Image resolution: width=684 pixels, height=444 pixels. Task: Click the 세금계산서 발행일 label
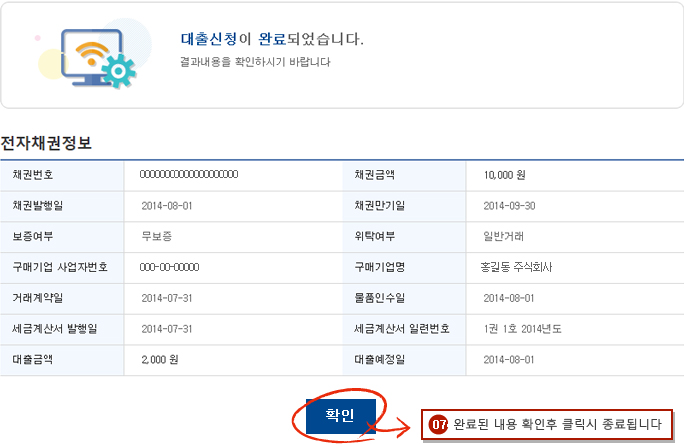click(x=55, y=329)
